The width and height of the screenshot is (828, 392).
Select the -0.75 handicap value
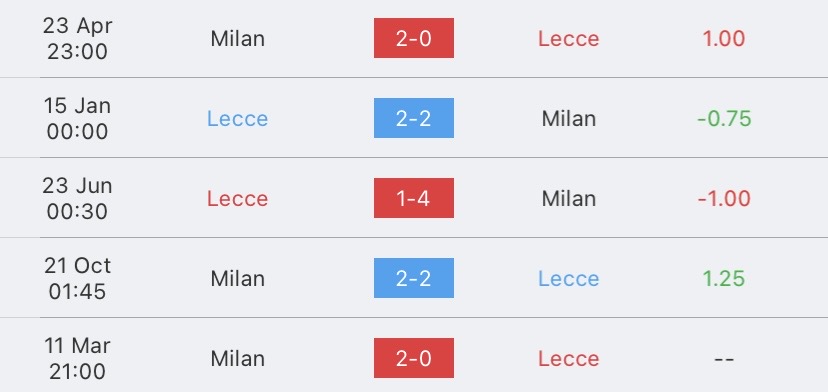click(723, 118)
